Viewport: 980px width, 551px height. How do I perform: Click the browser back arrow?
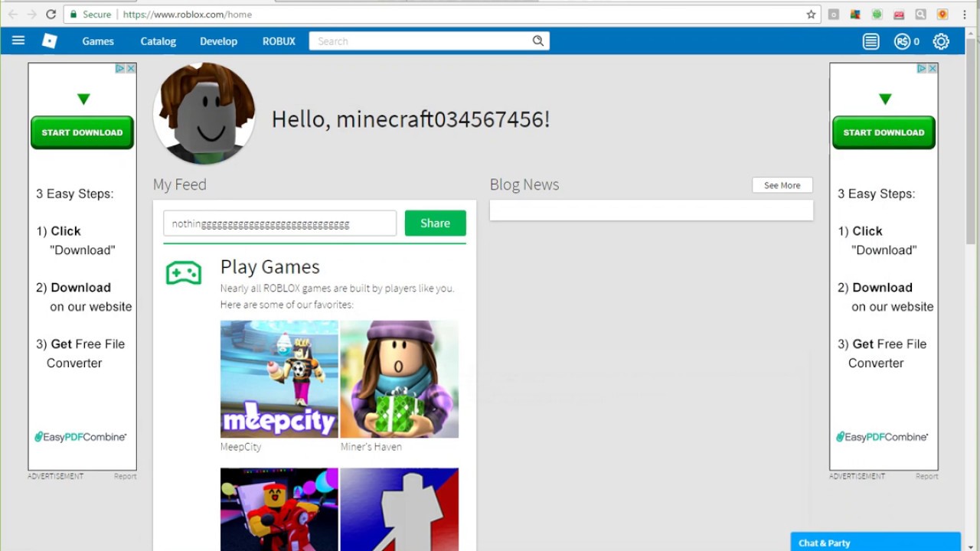(x=13, y=14)
